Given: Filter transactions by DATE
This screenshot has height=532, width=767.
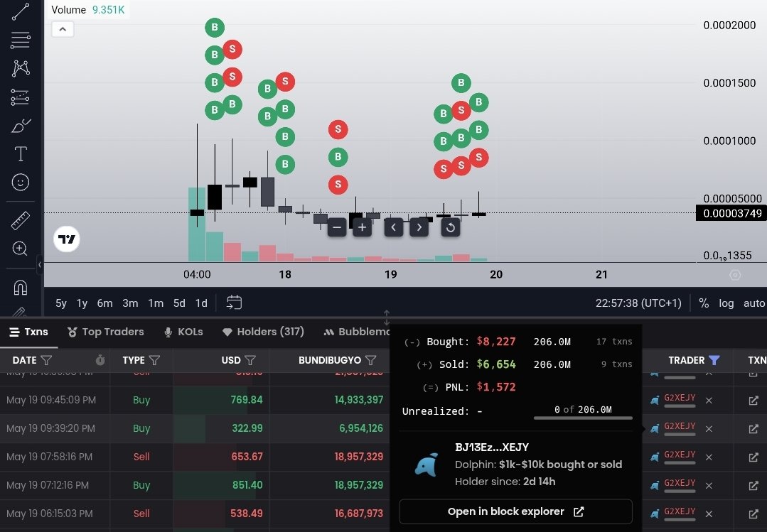Looking at the screenshot, I should click(x=46, y=360).
